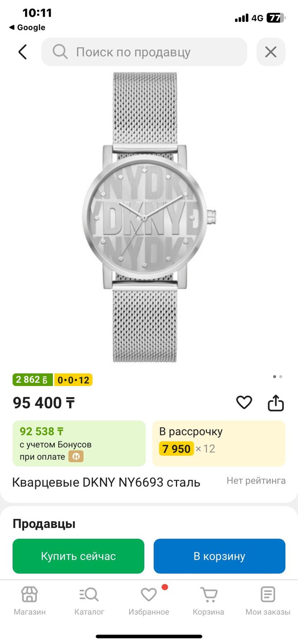Screen dimensions: 298x644
Task: Open the Магазин tab
Action: [29, 601]
